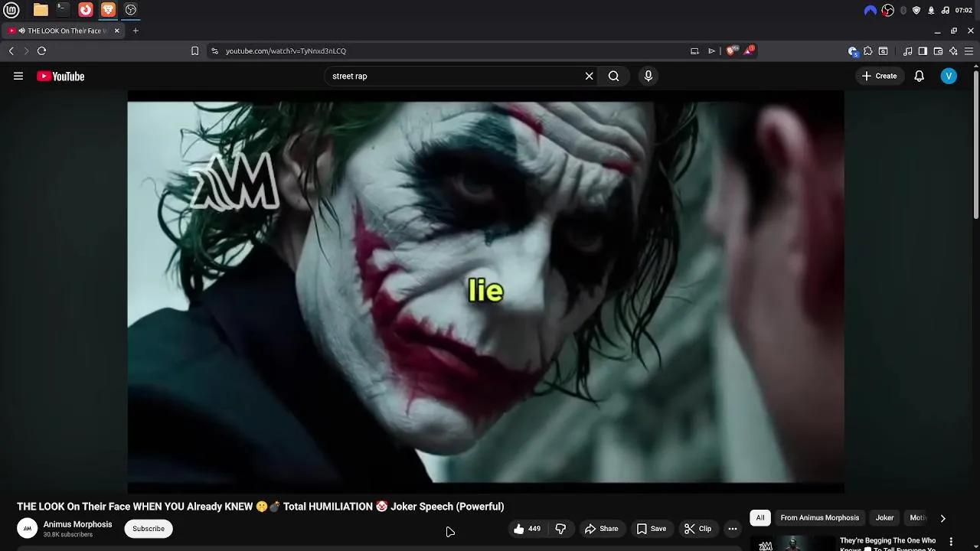Image resolution: width=980 pixels, height=551 pixels.
Task: Subscribe to Animus Morphosis
Action: pos(149,529)
